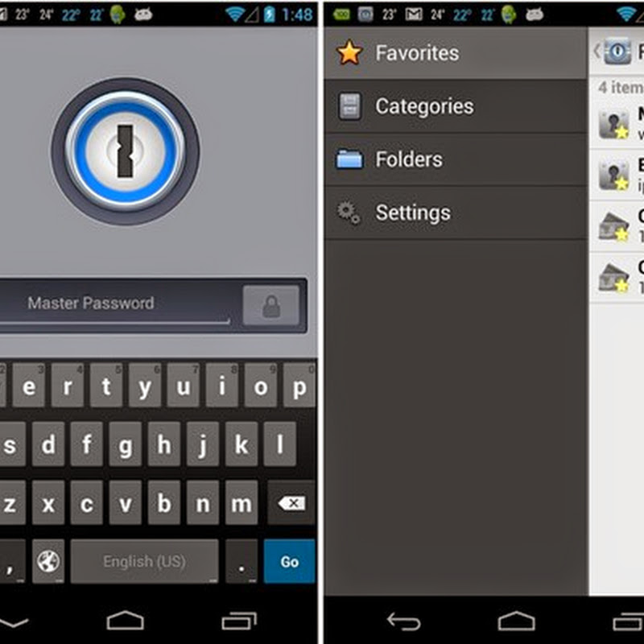Image resolution: width=644 pixels, height=644 pixels.
Task: Open the second login item with keyhole icon
Action: pyautogui.click(x=617, y=175)
